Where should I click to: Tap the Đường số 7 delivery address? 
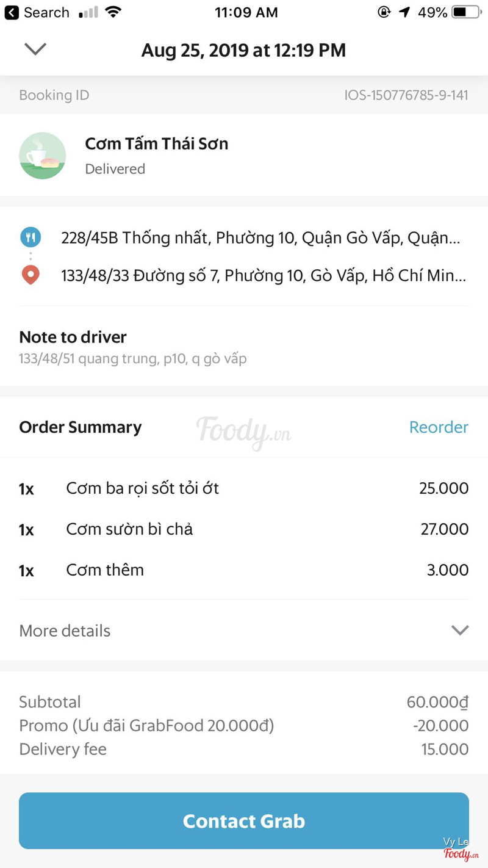point(264,276)
